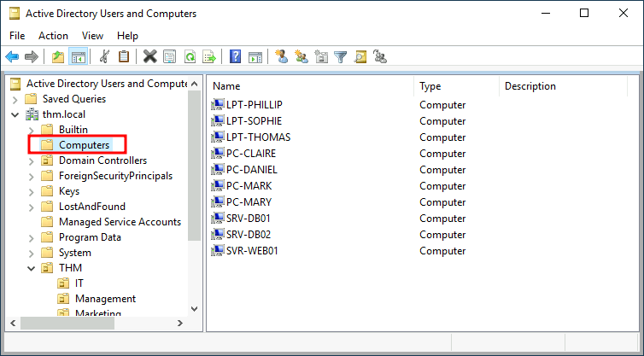The height and width of the screenshot is (356, 644).
Task: Sort list by Name column header
Action: 311,86
